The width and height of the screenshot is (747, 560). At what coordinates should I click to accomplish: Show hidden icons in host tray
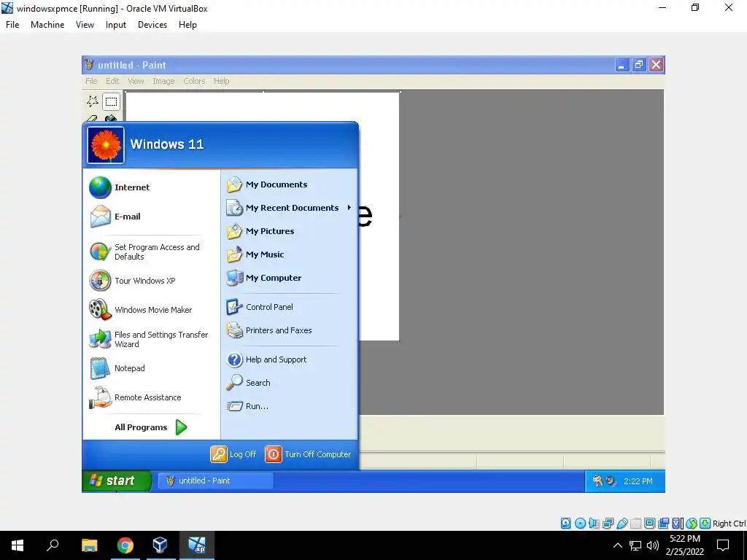617,545
